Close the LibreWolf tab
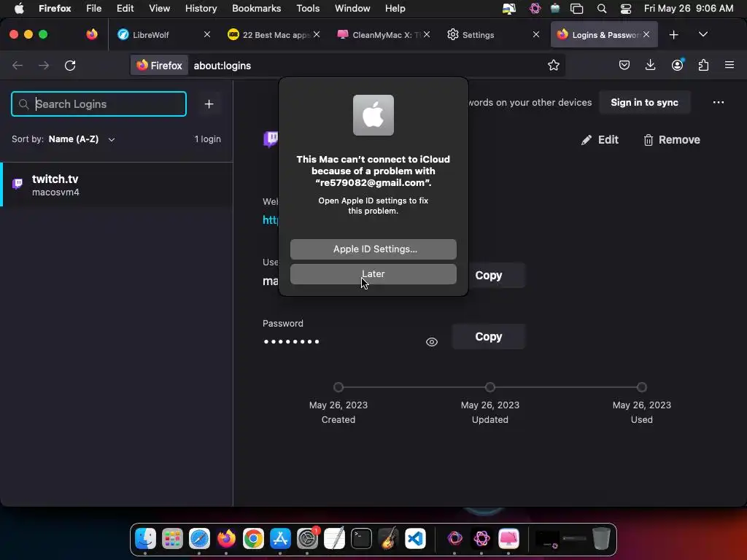747x560 pixels. pyautogui.click(x=206, y=35)
